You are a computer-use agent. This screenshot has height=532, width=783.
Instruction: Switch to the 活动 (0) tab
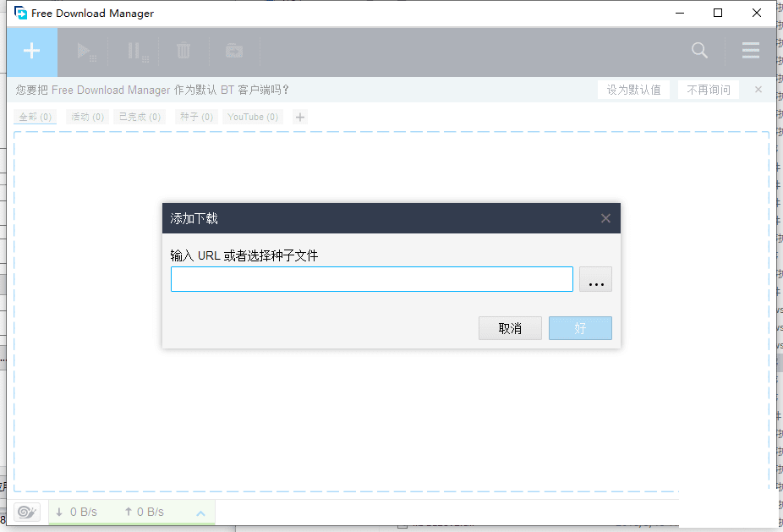click(x=87, y=117)
